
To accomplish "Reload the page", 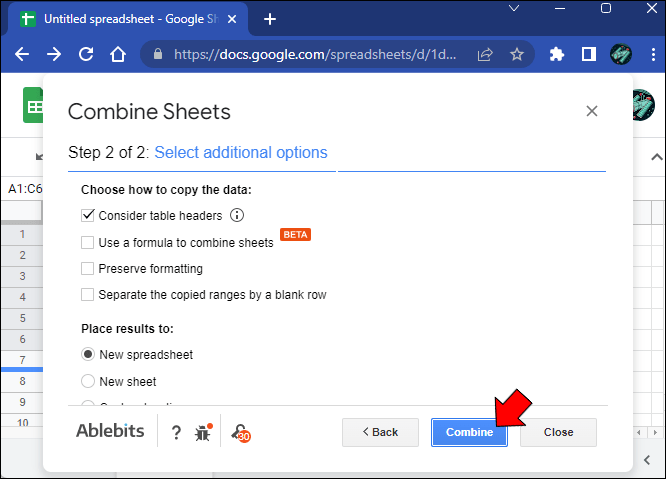I will click(86, 55).
